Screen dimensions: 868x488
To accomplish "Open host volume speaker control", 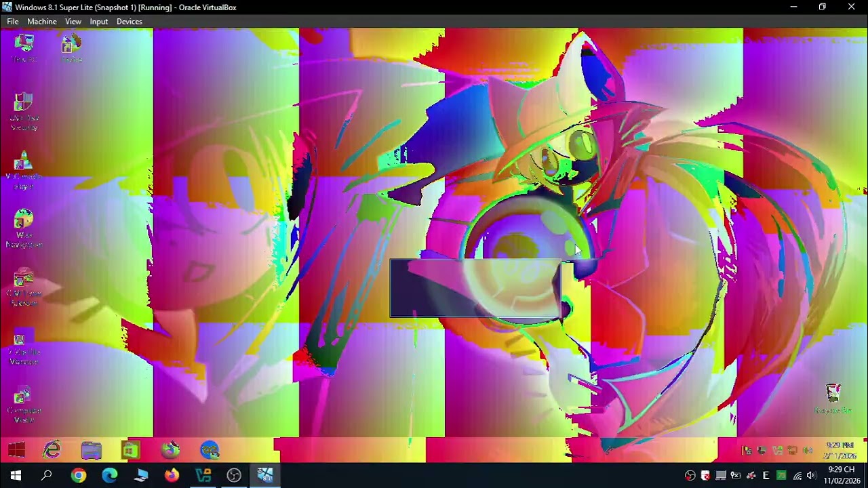I will click(x=811, y=476).
